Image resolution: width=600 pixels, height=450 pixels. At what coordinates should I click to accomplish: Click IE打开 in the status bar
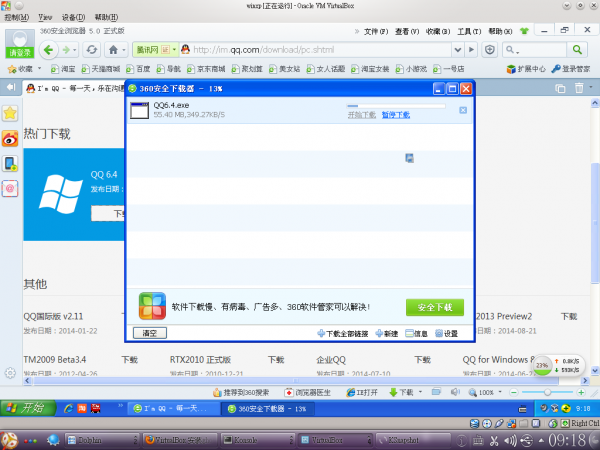[x=362, y=393]
